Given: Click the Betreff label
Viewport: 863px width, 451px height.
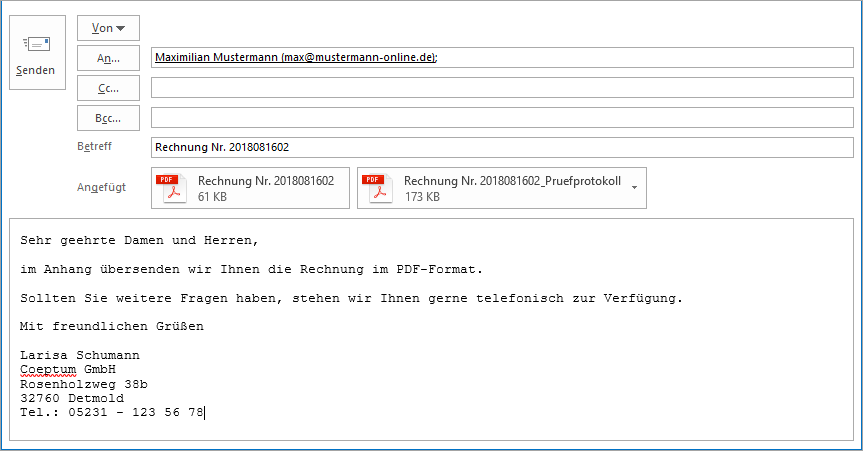Looking at the screenshot, I should click(x=94, y=146).
